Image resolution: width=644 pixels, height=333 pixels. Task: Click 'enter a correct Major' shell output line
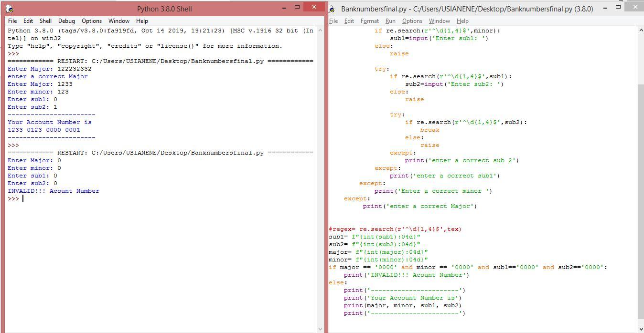(x=48, y=76)
